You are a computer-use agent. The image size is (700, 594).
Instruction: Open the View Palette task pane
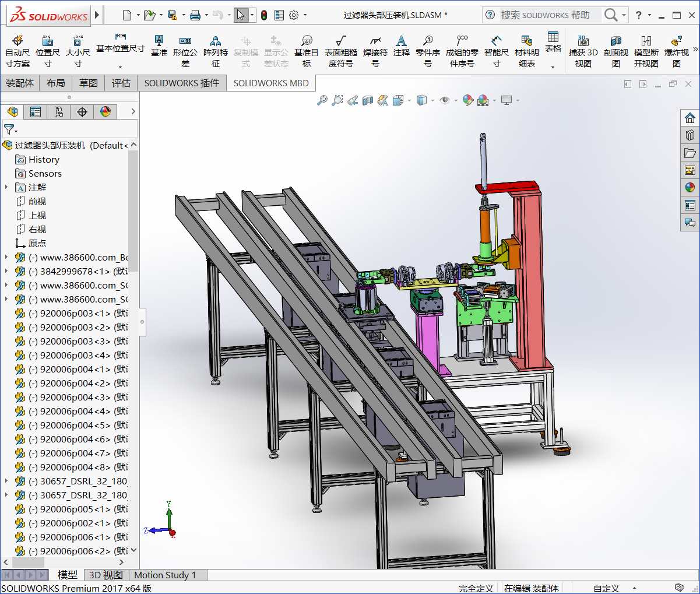pos(690,170)
